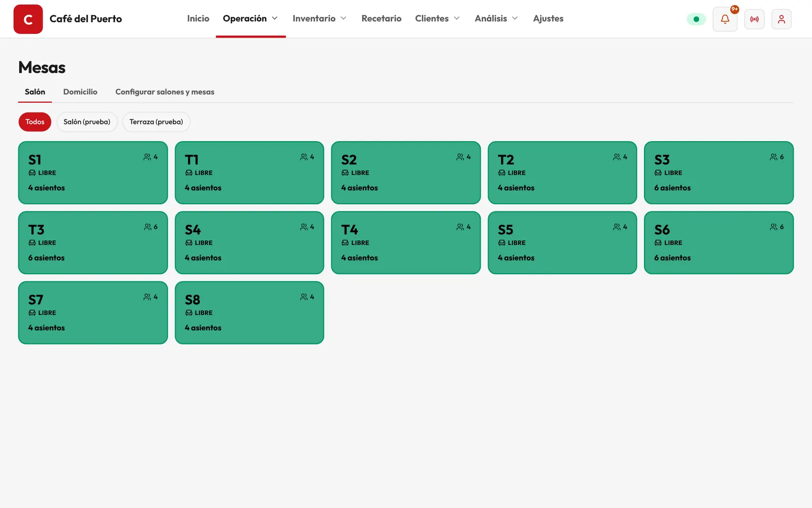812x508 pixels.
Task: Click the seat icon beside LIBRE on T4
Action: [345, 243]
